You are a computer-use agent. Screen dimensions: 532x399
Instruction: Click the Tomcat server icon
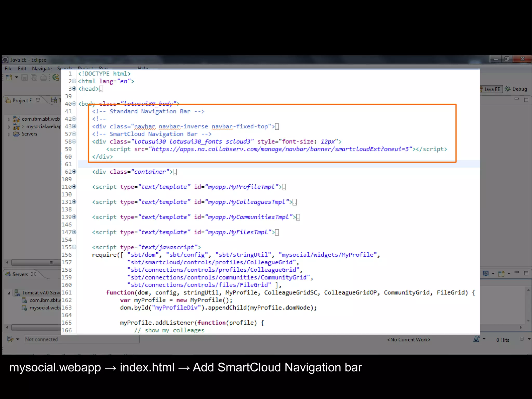[x=17, y=293]
